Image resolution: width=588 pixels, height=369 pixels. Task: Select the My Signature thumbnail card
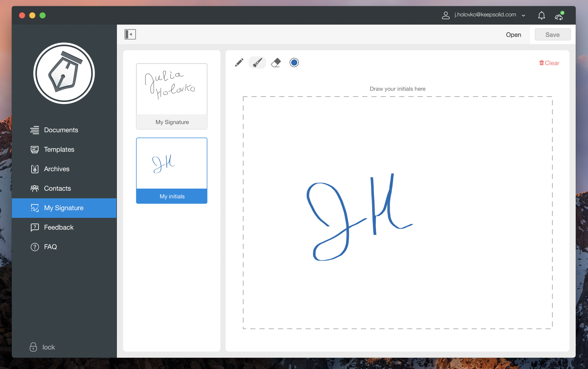point(172,96)
